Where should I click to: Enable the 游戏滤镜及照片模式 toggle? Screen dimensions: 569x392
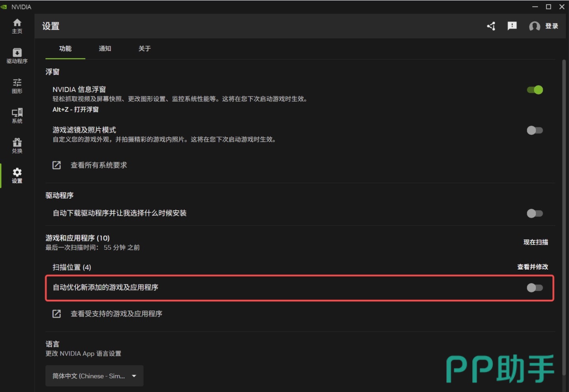(x=535, y=130)
